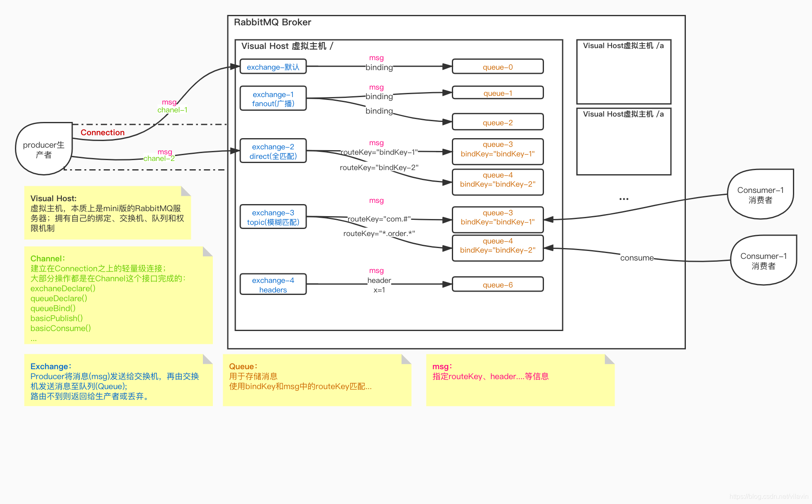Choose the queue-2 box

(x=497, y=122)
